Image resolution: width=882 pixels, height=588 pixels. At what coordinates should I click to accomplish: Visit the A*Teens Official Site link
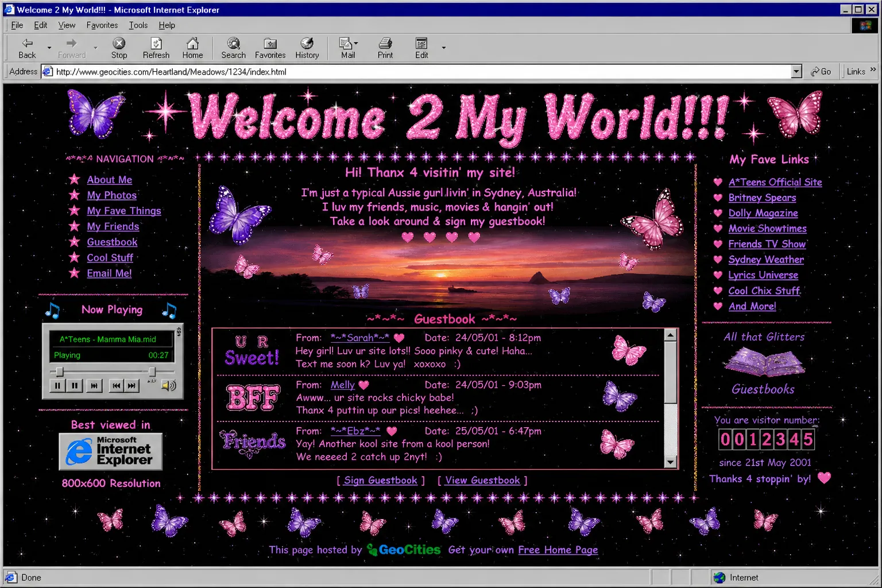click(775, 182)
